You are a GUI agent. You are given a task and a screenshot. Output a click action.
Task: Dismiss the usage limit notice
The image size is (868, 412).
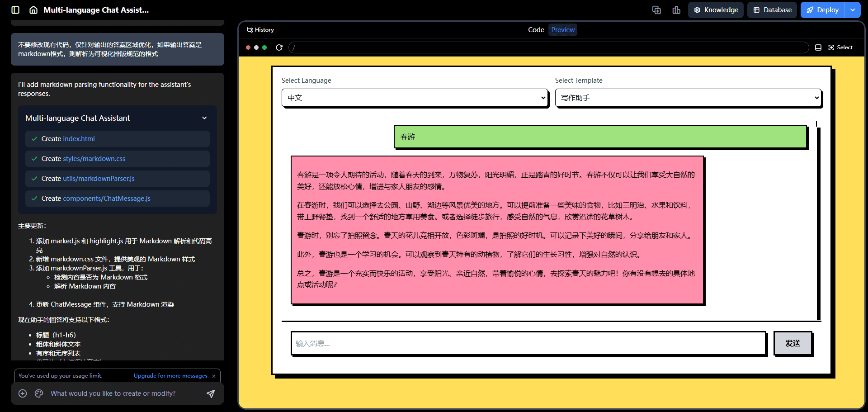click(x=214, y=376)
